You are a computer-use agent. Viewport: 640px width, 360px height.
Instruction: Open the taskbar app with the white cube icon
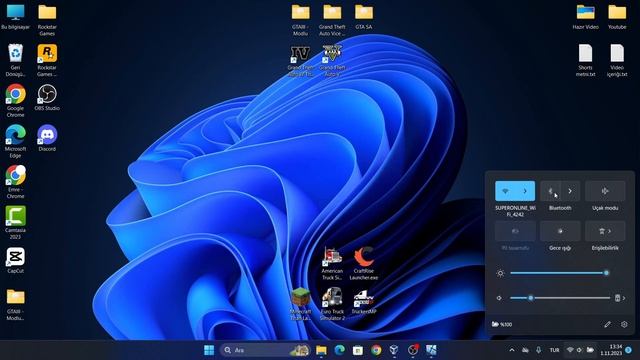pos(394,350)
